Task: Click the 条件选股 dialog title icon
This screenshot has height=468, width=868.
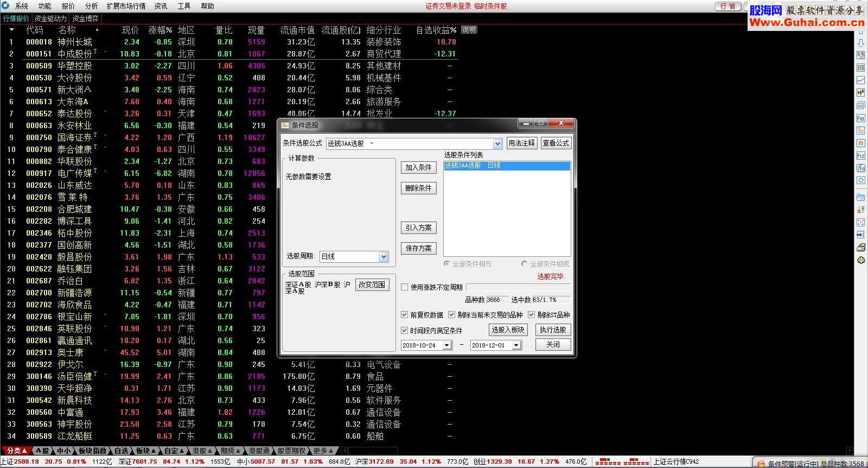Action: tap(285, 125)
